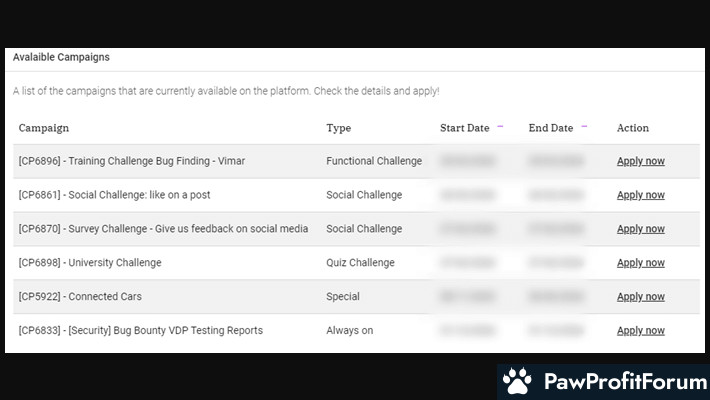Open the [CP6898] University Challenge campaign name
710x400 pixels.
click(x=90, y=263)
